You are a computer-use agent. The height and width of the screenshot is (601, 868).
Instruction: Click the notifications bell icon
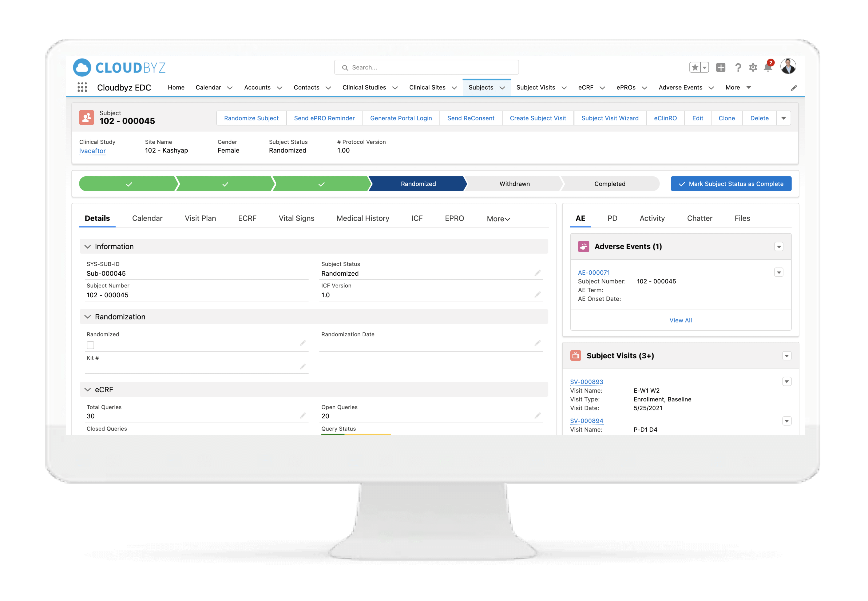point(768,67)
